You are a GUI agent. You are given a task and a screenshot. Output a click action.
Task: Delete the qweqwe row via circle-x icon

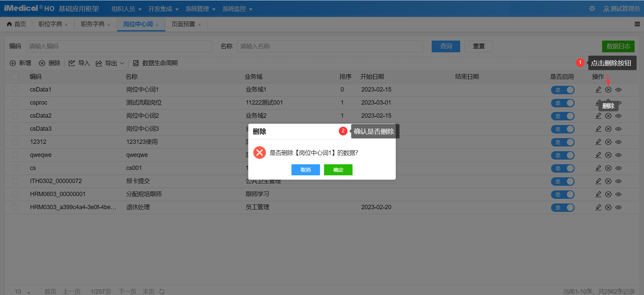coord(608,155)
